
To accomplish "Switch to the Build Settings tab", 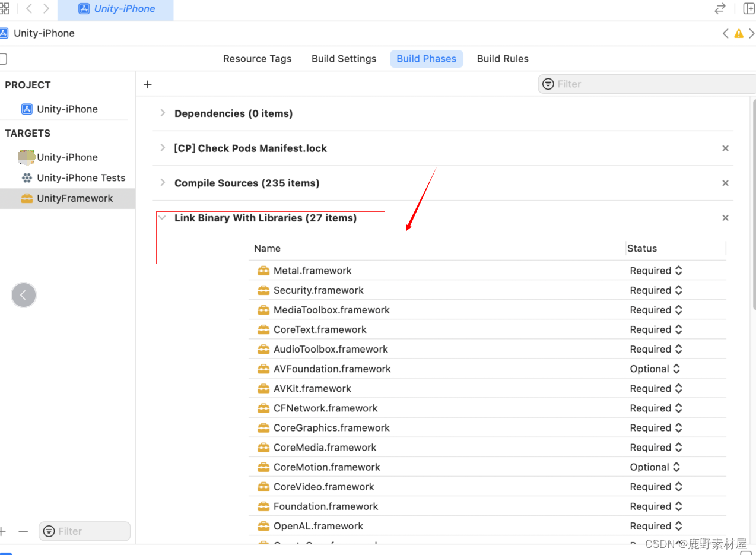I will pos(344,59).
